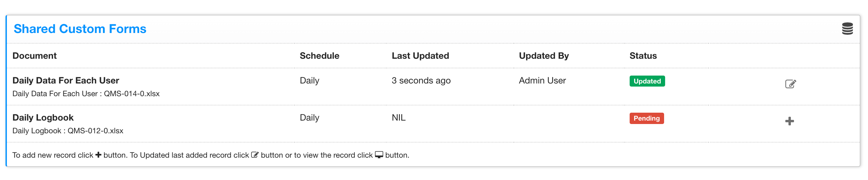Select the Daily Logbook document title
This screenshot has height=180, width=868.
pos(43,117)
